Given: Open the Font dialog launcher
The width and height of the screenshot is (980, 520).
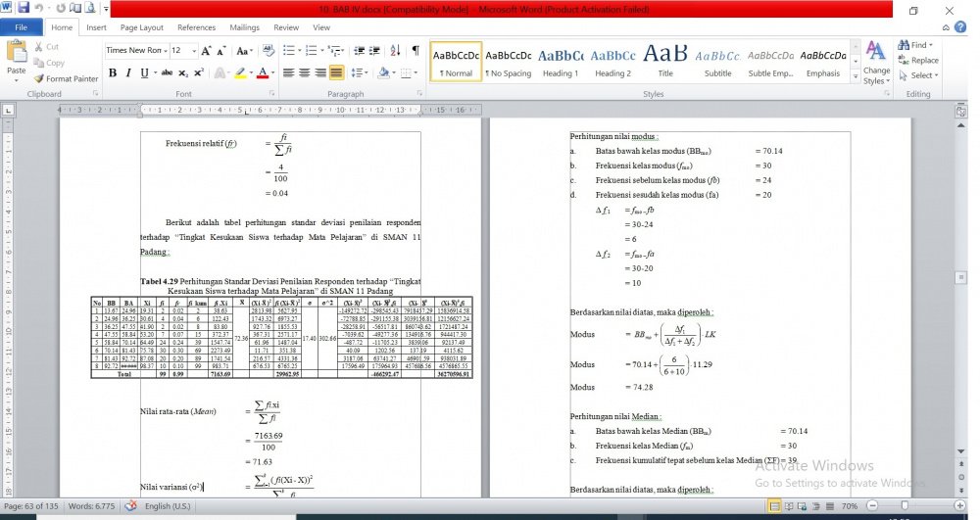Looking at the screenshot, I should click(x=271, y=93).
